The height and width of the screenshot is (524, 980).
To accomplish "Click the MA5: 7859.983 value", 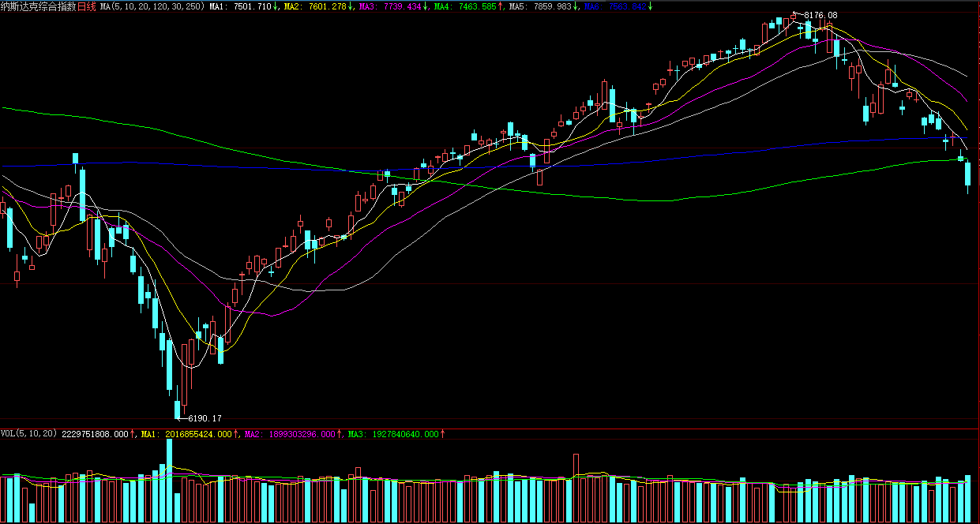I will pyautogui.click(x=540, y=6).
